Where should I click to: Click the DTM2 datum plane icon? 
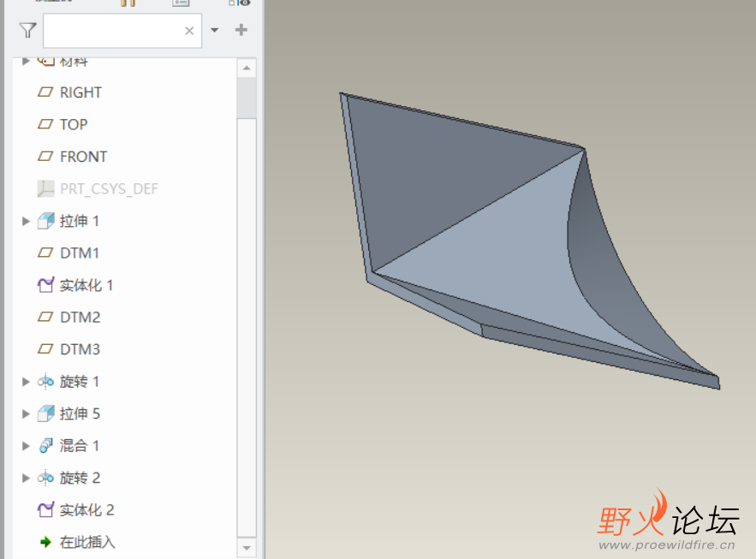45,317
